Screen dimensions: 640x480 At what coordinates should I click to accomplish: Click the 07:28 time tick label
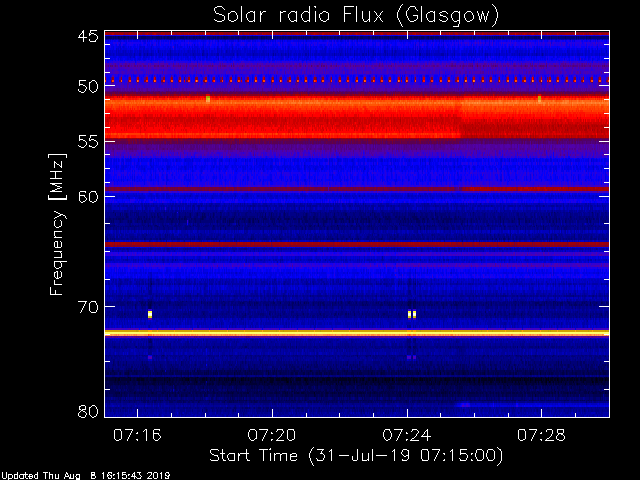pyautogui.click(x=541, y=435)
